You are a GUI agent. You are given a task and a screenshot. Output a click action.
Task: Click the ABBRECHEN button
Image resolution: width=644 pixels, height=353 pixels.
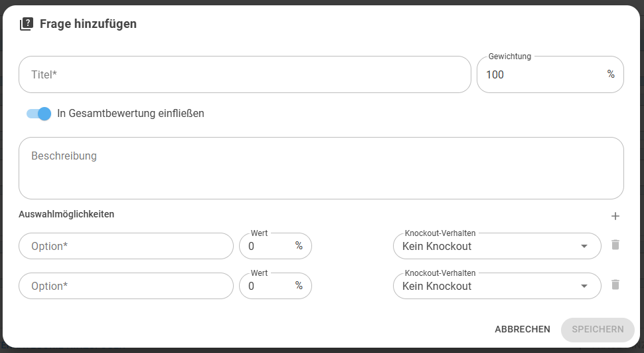tap(523, 330)
